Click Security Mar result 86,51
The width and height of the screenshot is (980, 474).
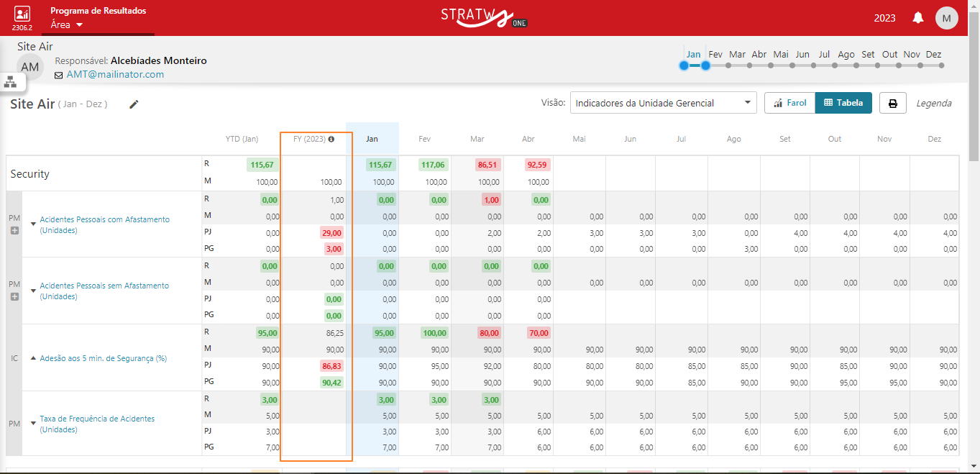point(488,165)
